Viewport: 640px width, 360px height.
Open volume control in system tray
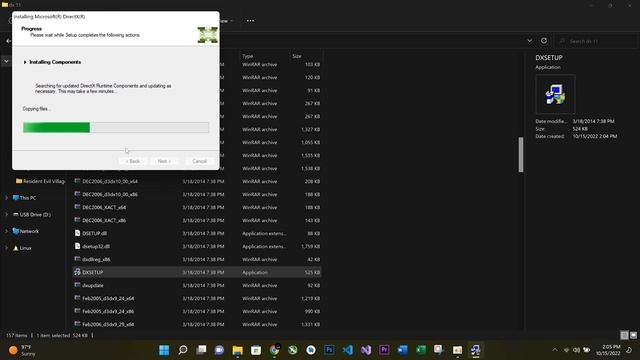[576, 350]
